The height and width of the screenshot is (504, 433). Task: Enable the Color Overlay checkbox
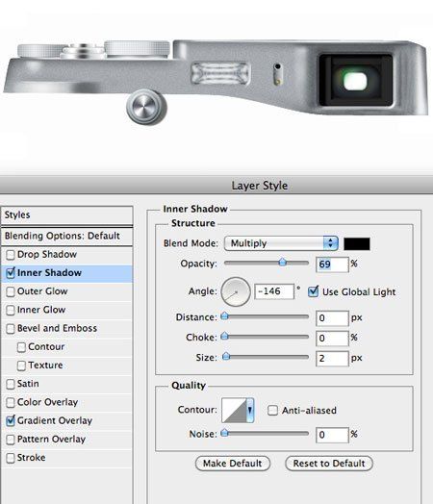pos(11,403)
